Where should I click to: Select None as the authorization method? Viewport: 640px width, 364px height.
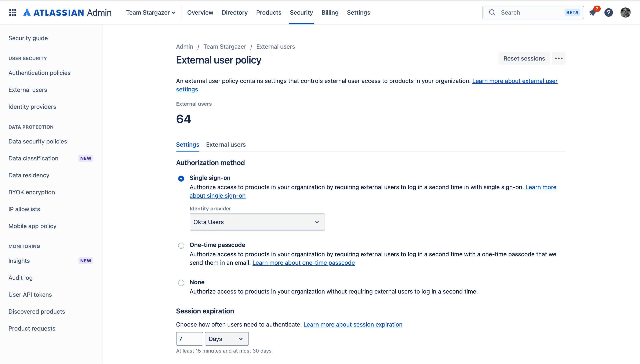point(181,283)
